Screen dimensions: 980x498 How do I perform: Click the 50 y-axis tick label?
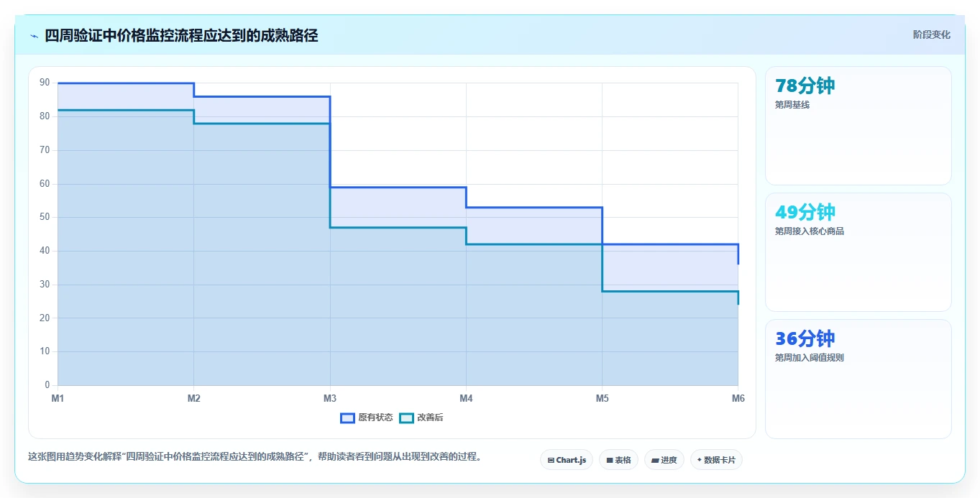pyautogui.click(x=45, y=217)
